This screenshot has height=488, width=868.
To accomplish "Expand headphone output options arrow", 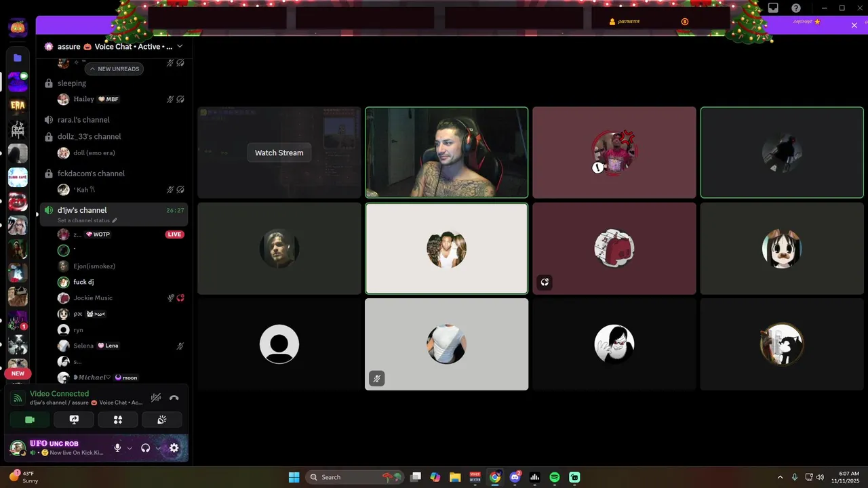I will (158, 448).
